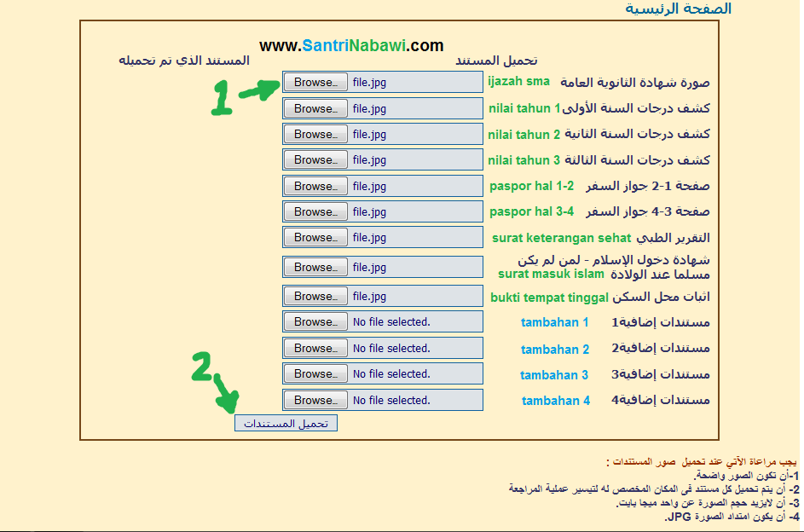
Task: Click the 'paspor hal 3-4' label
Action: tap(532, 211)
